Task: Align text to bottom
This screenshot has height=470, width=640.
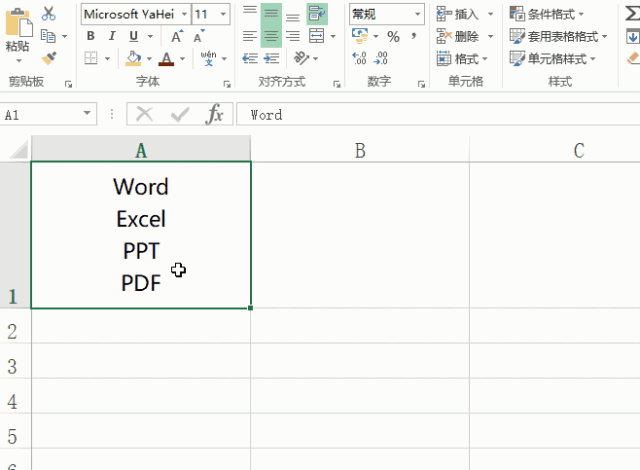Action: pyautogui.click(x=293, y=16)
